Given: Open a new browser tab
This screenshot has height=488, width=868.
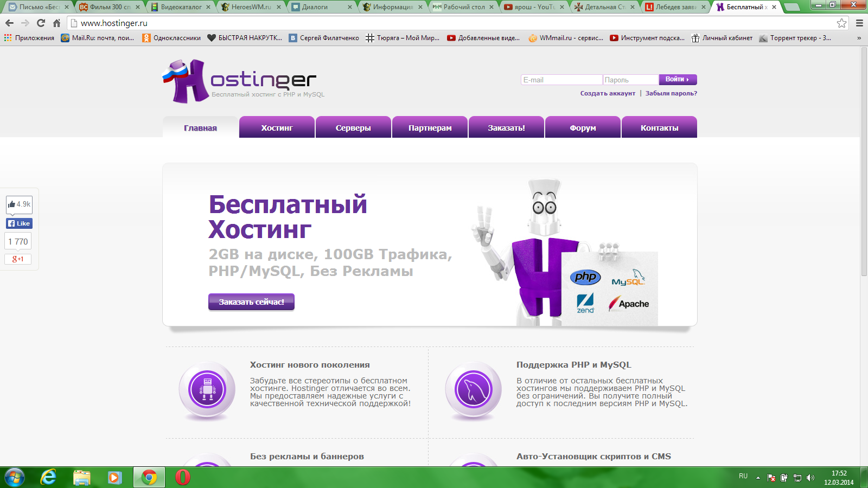Looking at the screenshot, I should click(793, 7).
